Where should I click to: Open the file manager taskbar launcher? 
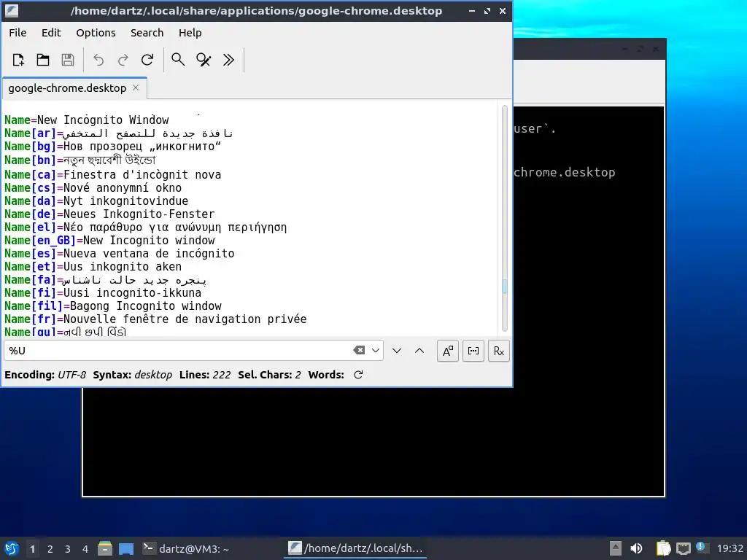tap(105, 548)
